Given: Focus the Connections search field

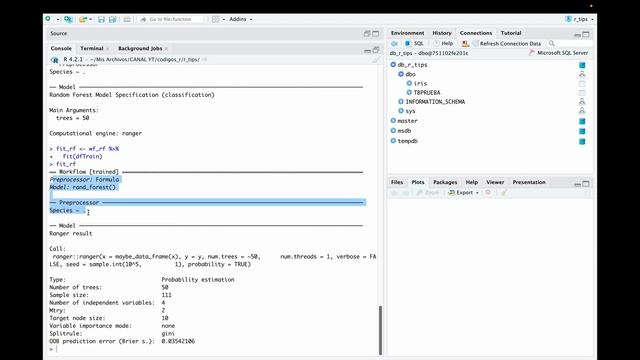Looking at the screenshot, I should pyautogui.click(x=569, y=43).
